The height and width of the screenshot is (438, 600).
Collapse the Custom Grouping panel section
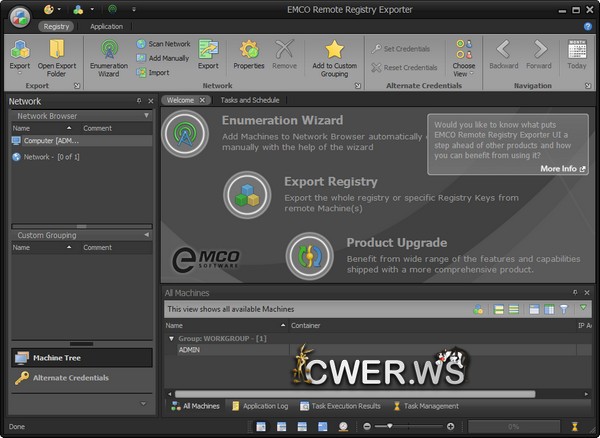[147, 235]
